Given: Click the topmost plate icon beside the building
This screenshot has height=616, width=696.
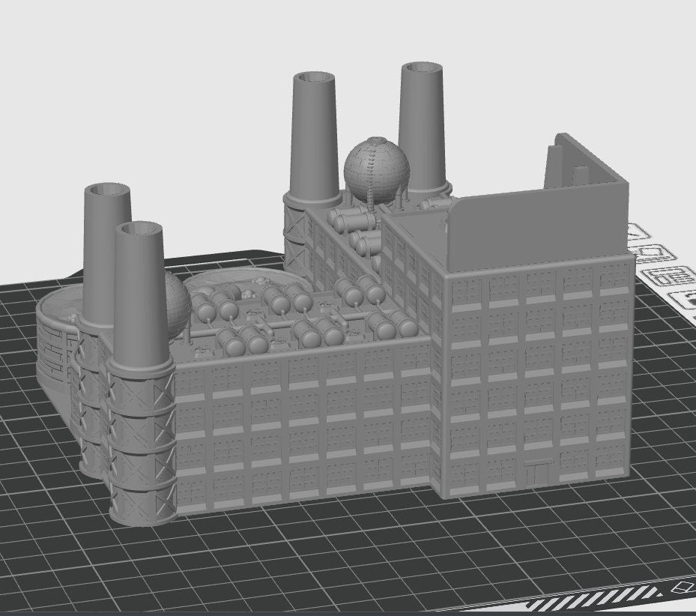Looking at the screenshot, I should point(640,232).
